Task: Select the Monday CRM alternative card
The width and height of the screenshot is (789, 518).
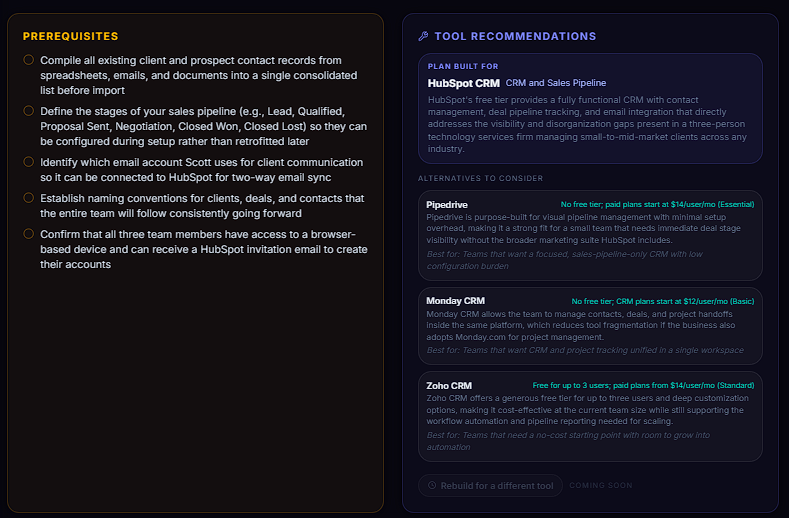Action: 590,326
